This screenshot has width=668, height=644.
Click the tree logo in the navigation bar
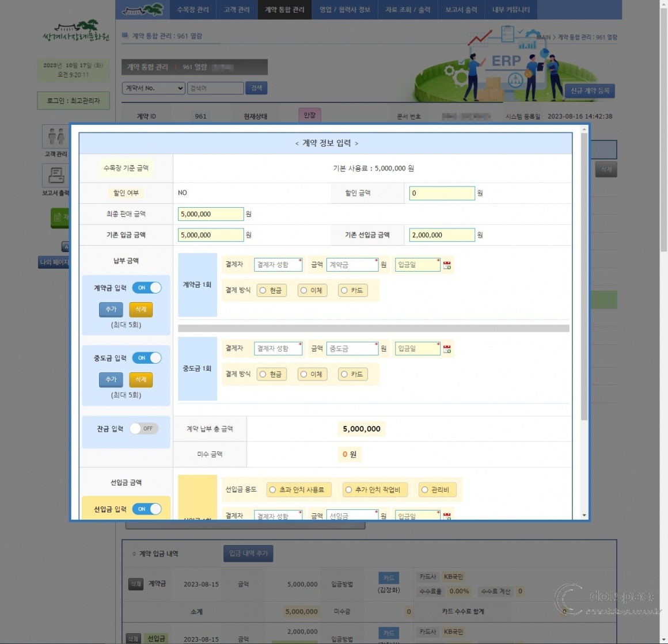pyautogui.click(x=141, y=9)
